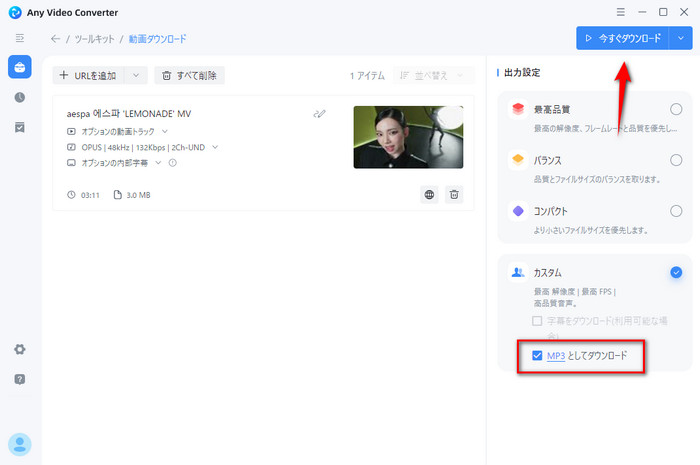700x465 pixels.
Task: Click the 1 アイテム count label
Action: (367, 76)
